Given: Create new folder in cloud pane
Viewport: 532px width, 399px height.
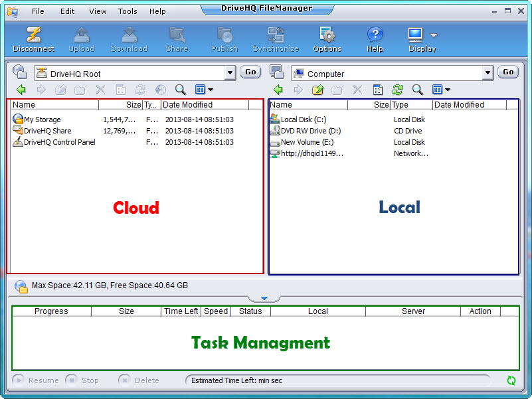Looking at the screenshot, I should pos(81,90).
